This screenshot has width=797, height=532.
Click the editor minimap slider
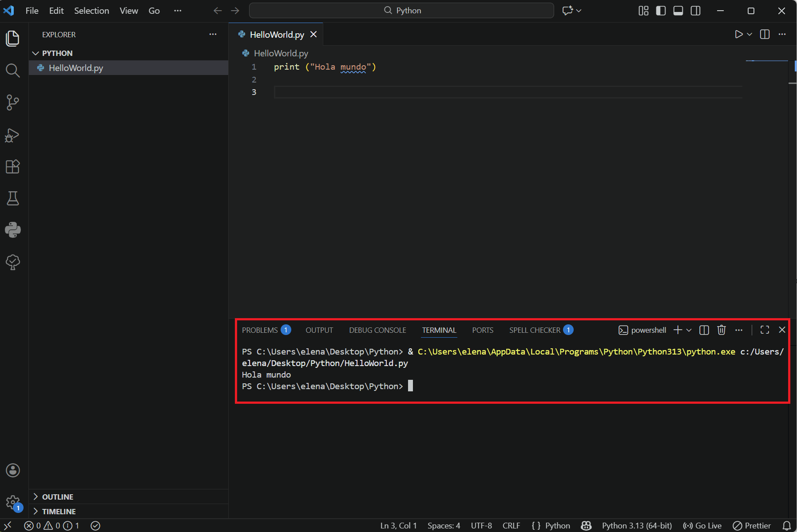(767, 61)
